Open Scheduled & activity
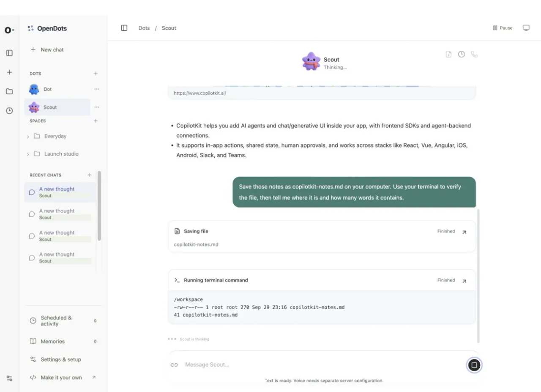Image resolution: width=541 pixels, height=392 pixels. (63, 321)
